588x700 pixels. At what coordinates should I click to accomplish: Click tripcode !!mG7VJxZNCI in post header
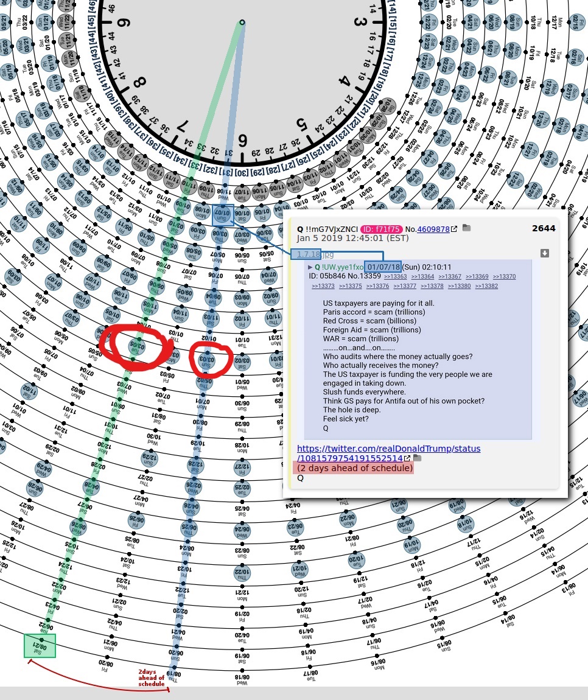point(332,229)
